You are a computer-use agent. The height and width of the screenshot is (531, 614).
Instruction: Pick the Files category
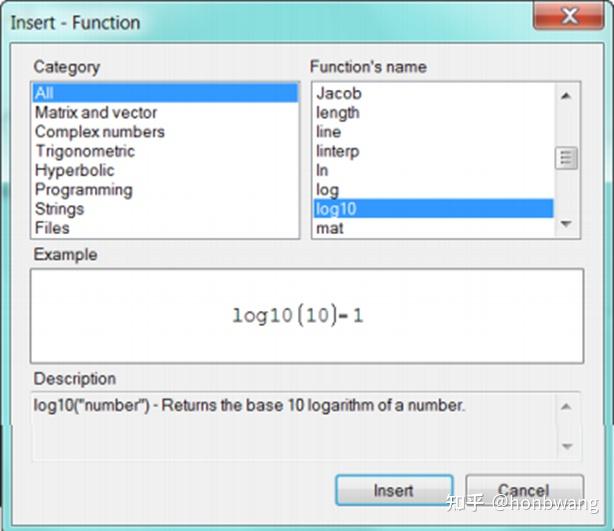(52, 227)
